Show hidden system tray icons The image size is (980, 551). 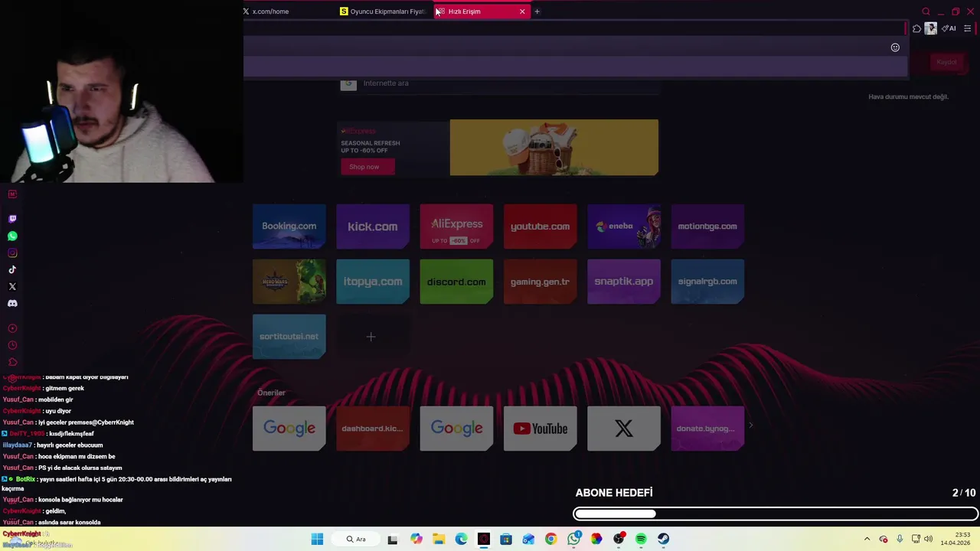867,539
